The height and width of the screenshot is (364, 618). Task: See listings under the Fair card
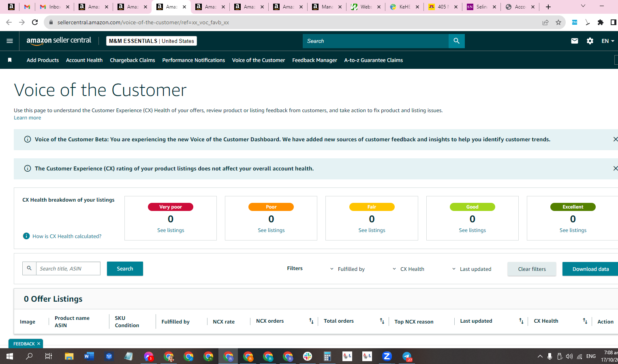(372, 230)
